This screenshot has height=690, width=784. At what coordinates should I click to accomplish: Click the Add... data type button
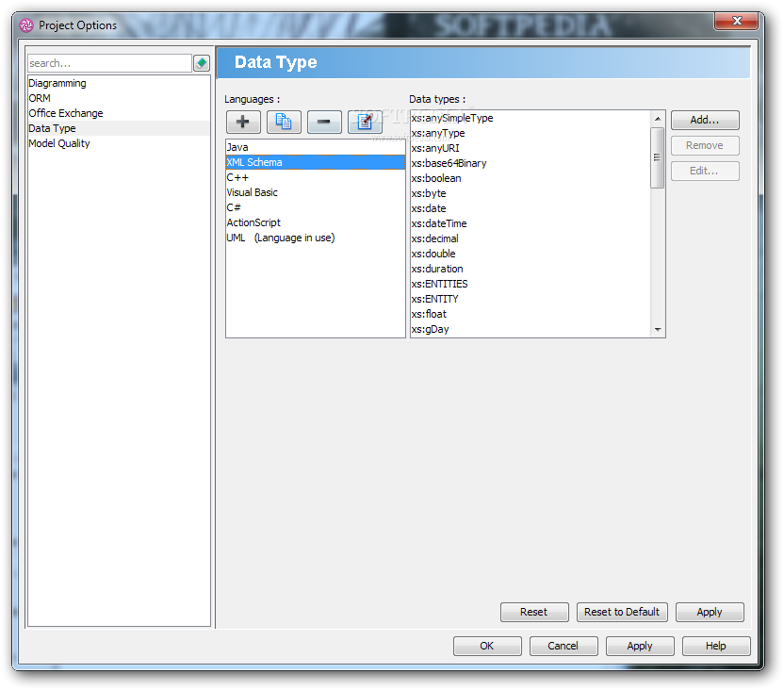tap(705, 120)
